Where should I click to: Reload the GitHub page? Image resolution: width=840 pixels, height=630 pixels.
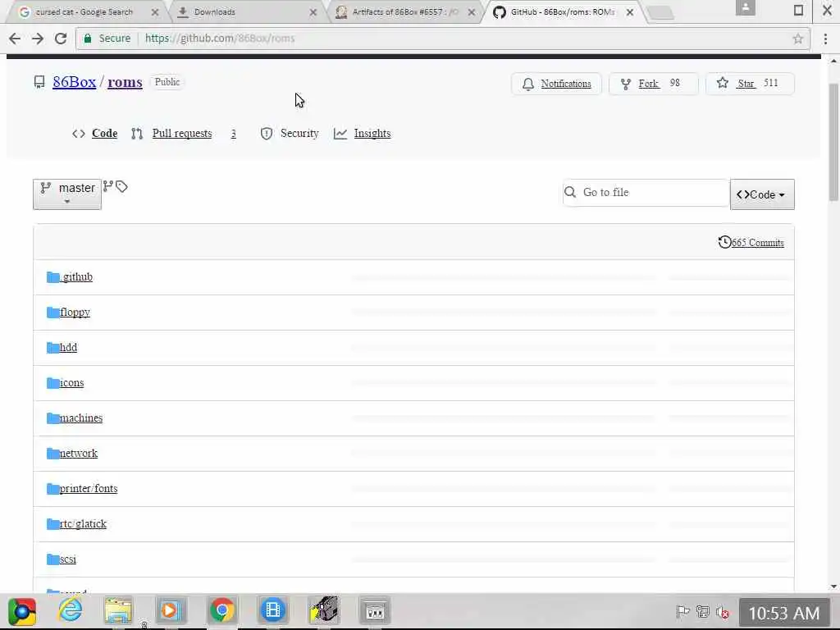61,38
